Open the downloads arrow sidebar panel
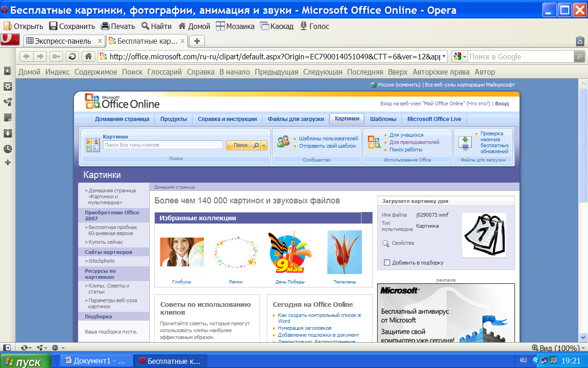588x368 pixels. pos(7,133)
